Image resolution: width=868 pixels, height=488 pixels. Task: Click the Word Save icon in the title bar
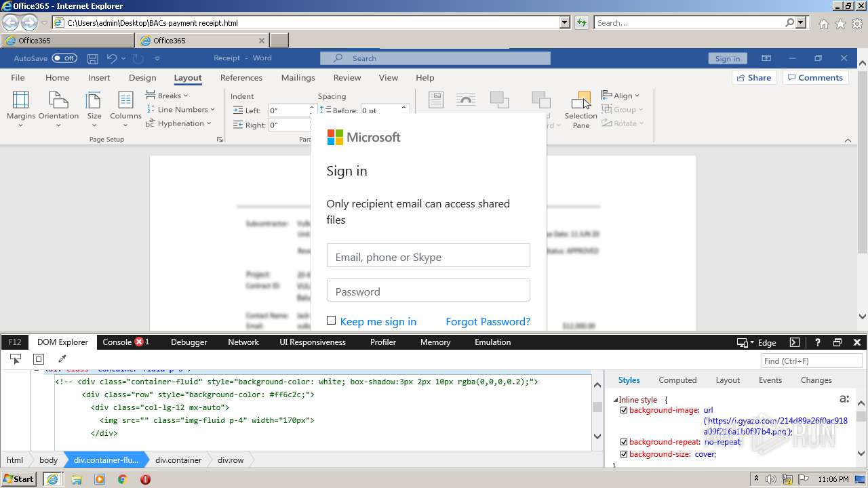pyautogui.click(x=93, y=58)
